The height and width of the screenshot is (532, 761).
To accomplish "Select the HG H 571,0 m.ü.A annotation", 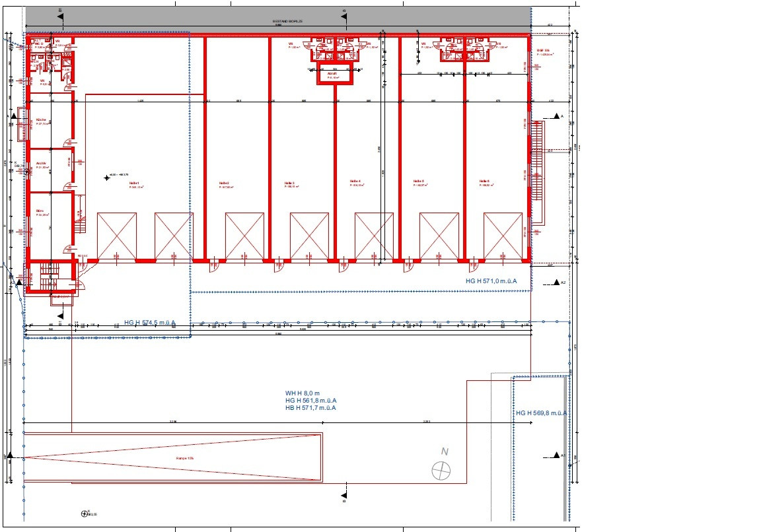I will pyautogui.click(x=490, y=281).
